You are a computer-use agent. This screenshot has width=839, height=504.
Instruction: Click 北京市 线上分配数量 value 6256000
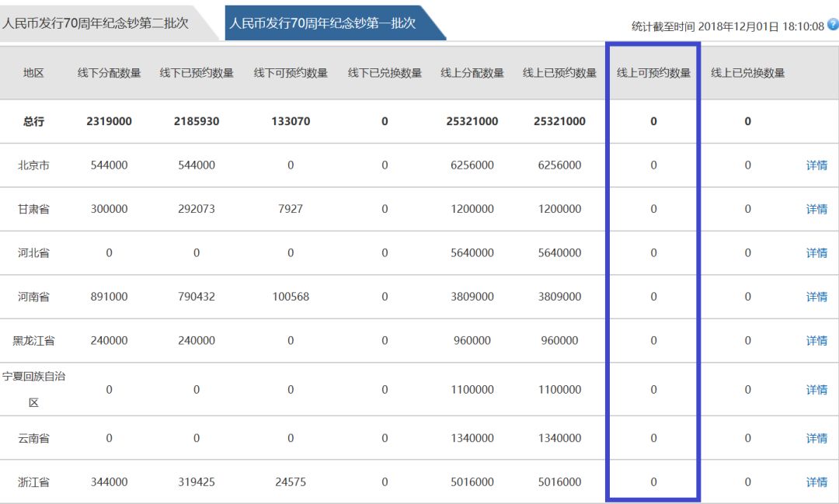point(472,165)
